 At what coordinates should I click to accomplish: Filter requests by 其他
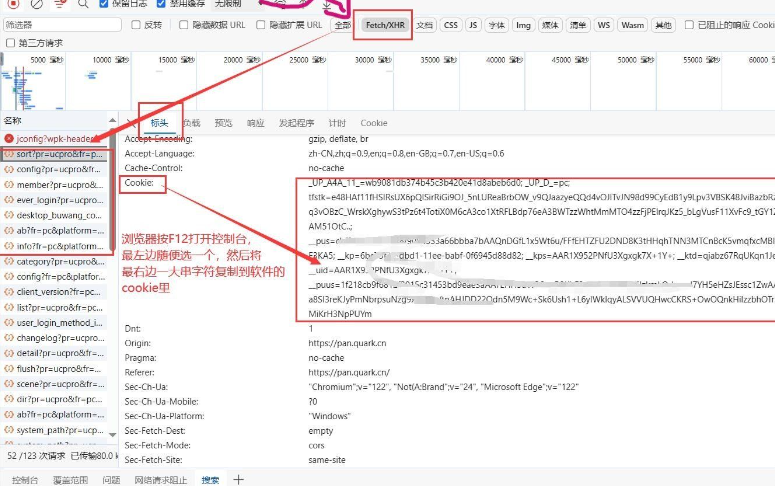tap(663, 25)
